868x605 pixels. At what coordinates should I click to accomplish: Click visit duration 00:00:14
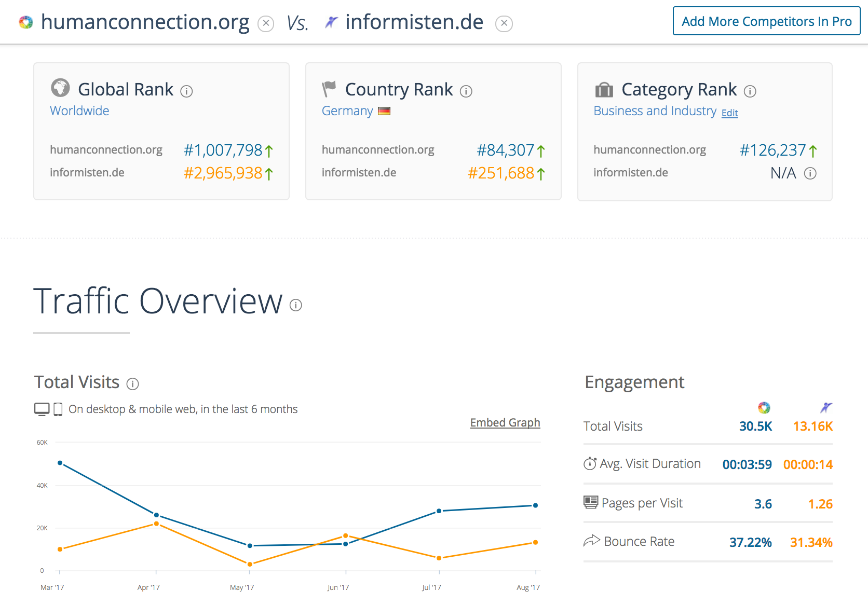(808, 464)
